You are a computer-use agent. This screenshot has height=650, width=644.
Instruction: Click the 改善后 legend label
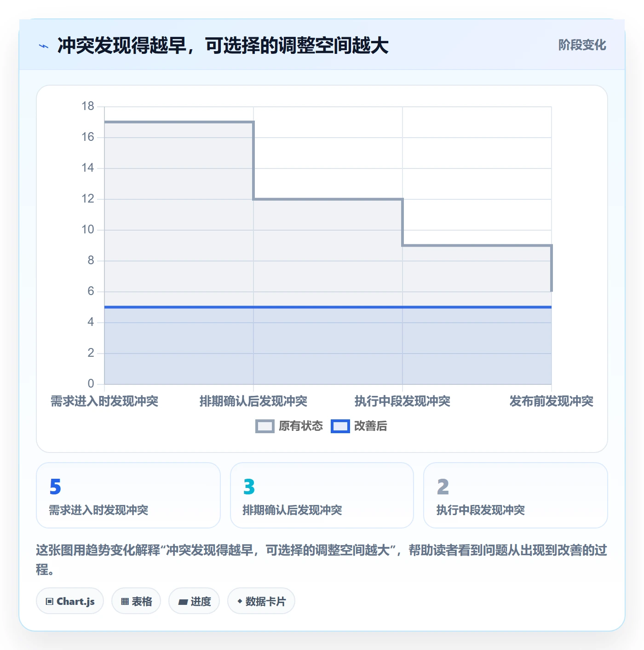pos(370,426)
